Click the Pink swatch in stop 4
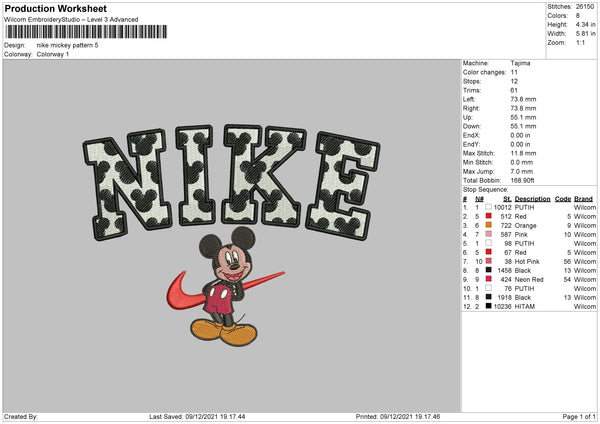This screenshot has width=600, height=424. pyautogui.click(x=488, y=233)
